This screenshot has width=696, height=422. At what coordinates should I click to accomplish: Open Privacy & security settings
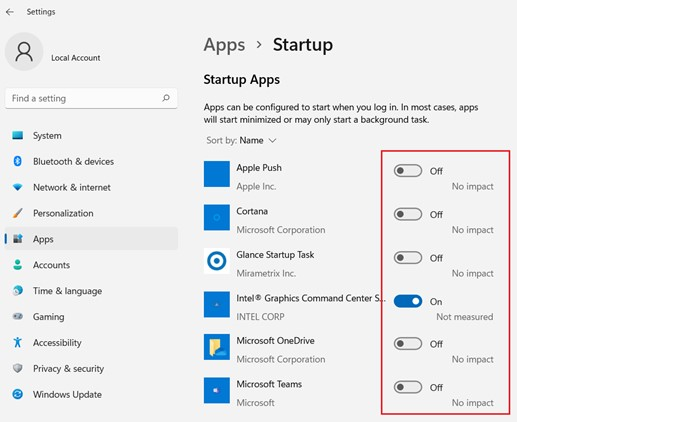pos(68,368)
